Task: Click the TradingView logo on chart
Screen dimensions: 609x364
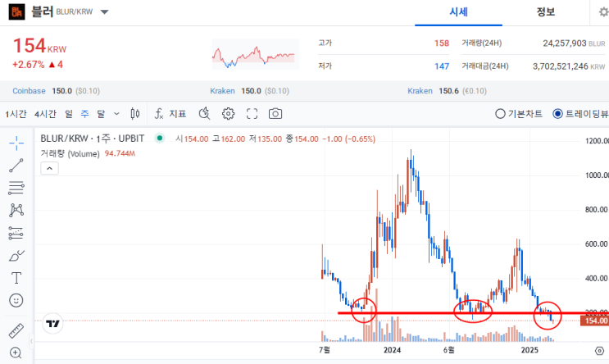Action: click(52, 324)
